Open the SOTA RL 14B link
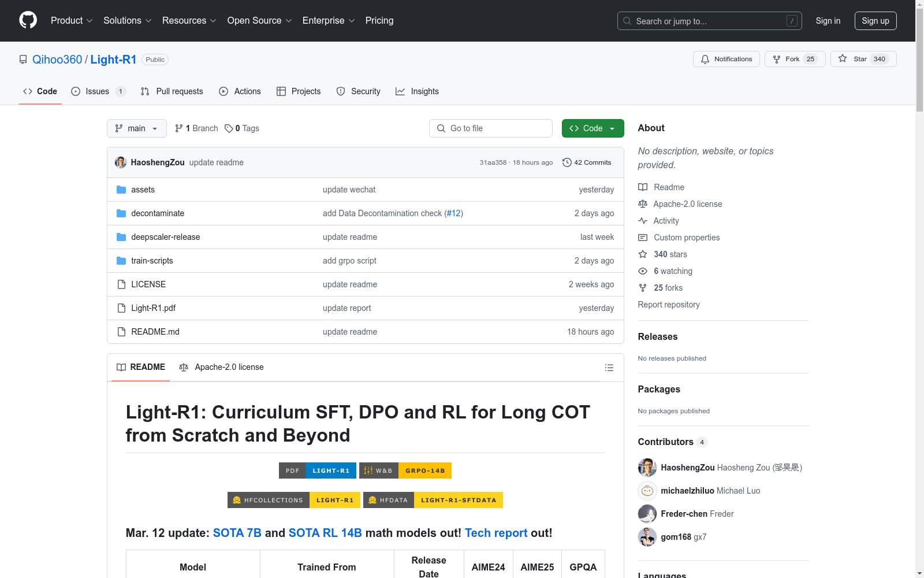 [325, 533]
